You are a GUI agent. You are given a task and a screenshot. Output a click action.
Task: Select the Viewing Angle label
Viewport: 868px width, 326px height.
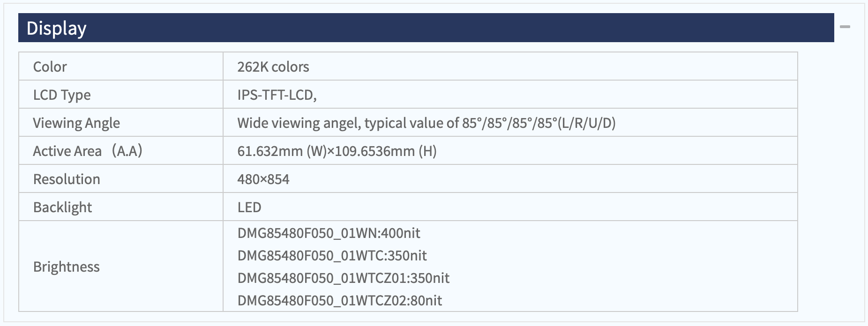76,123
